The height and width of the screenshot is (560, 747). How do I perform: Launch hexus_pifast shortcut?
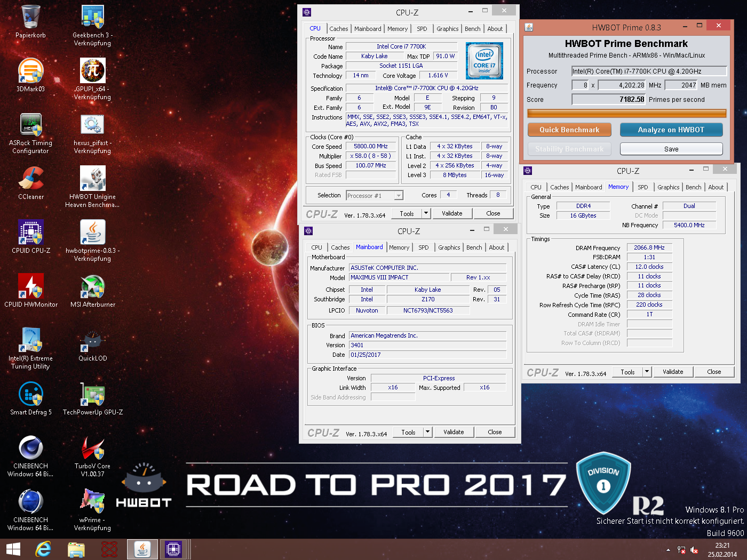(93, 125)
